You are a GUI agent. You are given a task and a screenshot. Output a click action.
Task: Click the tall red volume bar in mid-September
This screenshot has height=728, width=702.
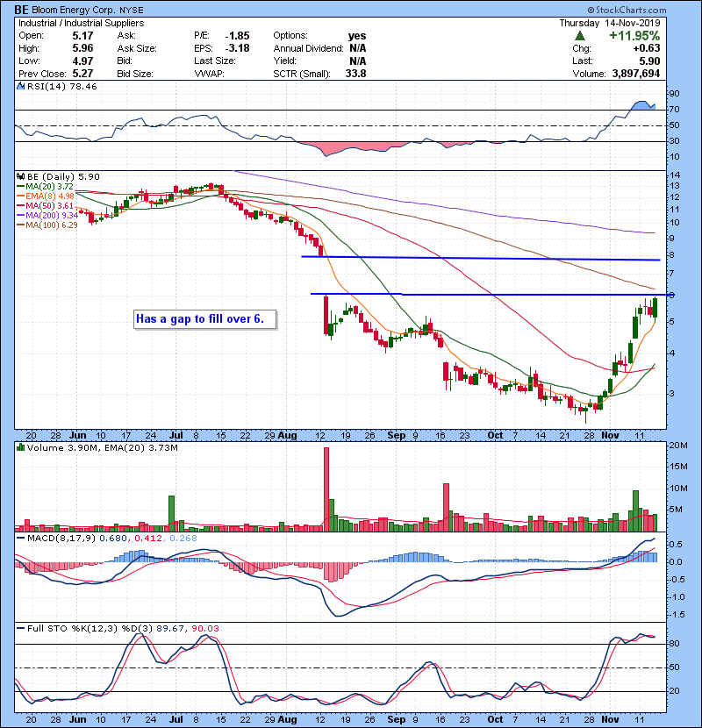tap(446, 508)
